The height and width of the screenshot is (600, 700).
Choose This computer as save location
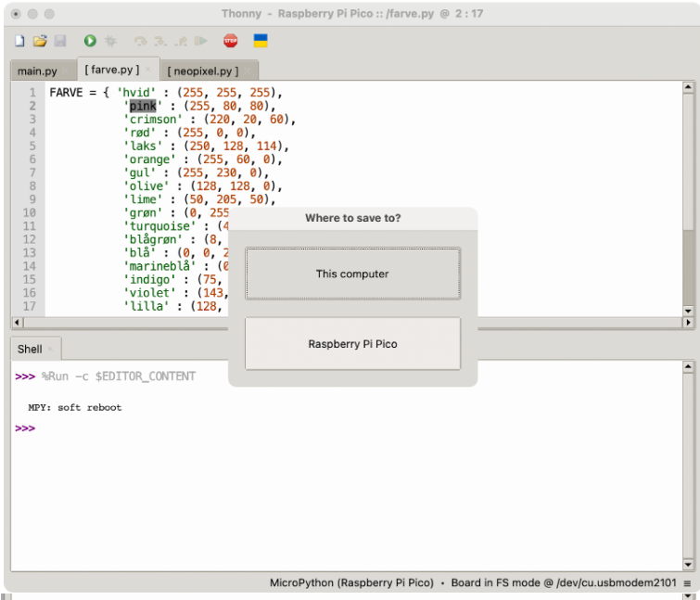click(x=352, y=274)
